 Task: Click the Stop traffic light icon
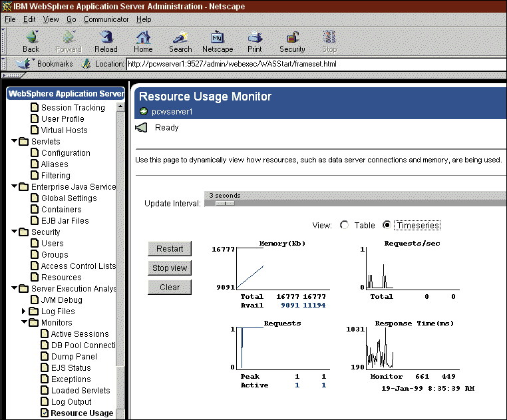329,37
